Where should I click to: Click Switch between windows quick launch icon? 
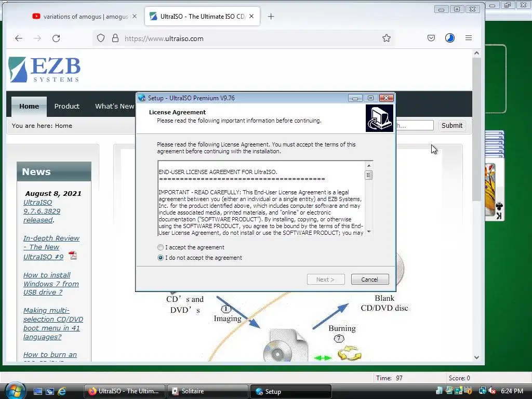(x=50, y=391)
